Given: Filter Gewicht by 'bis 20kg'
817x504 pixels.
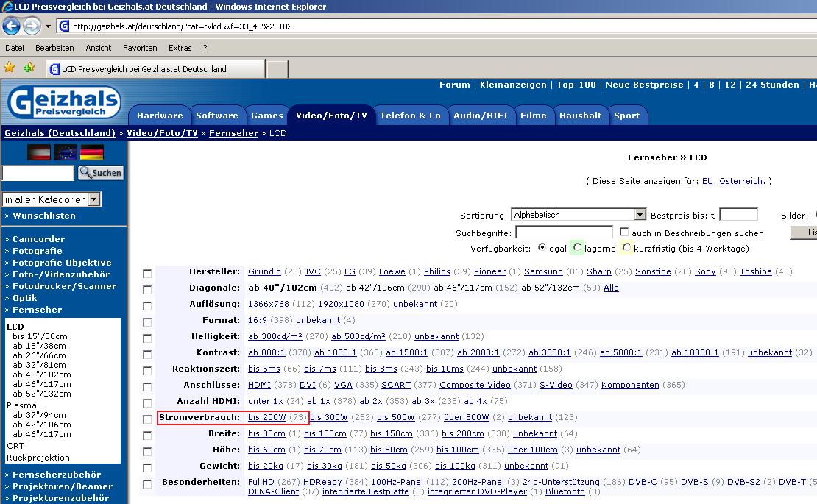Looking at the screenshot, I should [266, 466].
